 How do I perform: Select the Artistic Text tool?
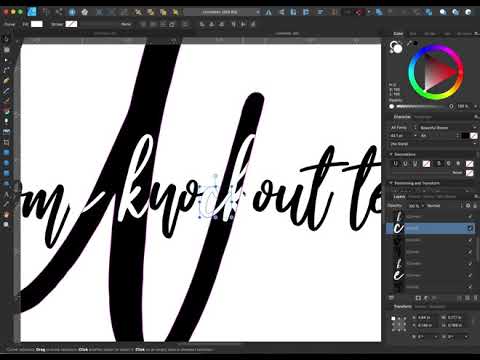click(6, 194)
